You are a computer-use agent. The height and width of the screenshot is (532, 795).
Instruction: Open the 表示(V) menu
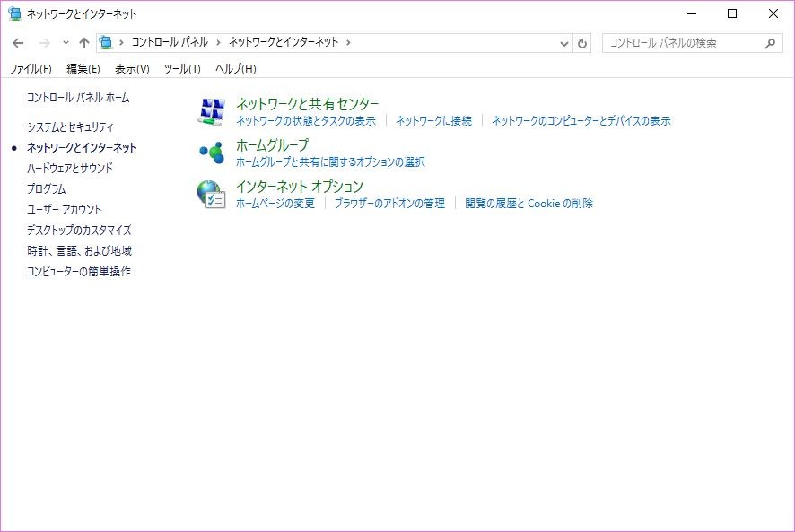pyautogui.click(x=132, y=69)
